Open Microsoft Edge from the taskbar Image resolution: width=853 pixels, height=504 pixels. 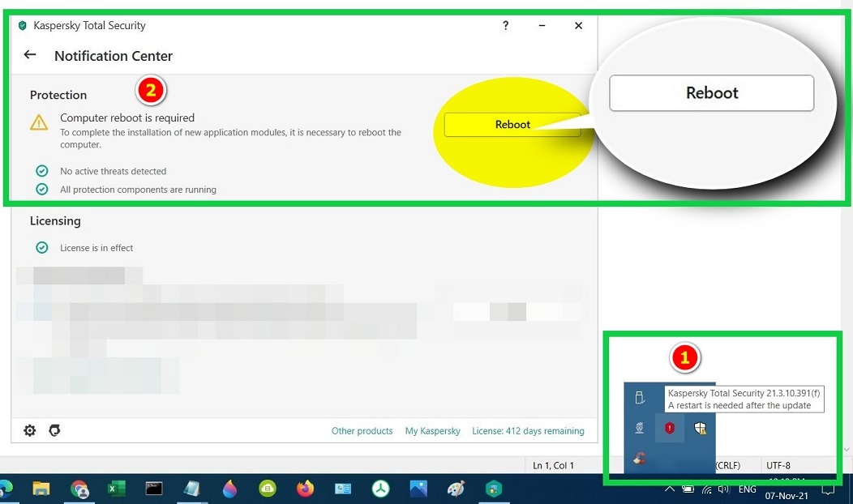(x=6, y=489)
